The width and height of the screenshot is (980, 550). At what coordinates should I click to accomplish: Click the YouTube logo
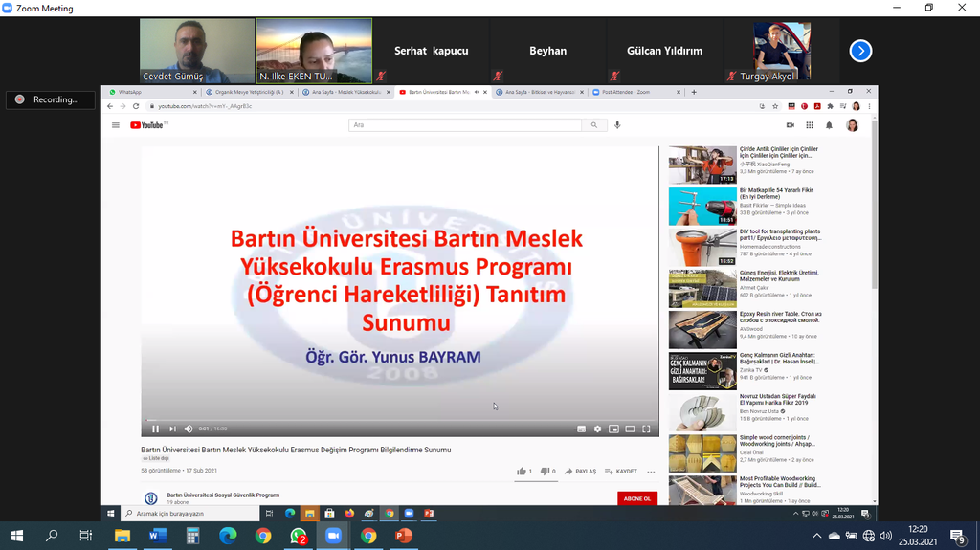click(x=148, y=125)
